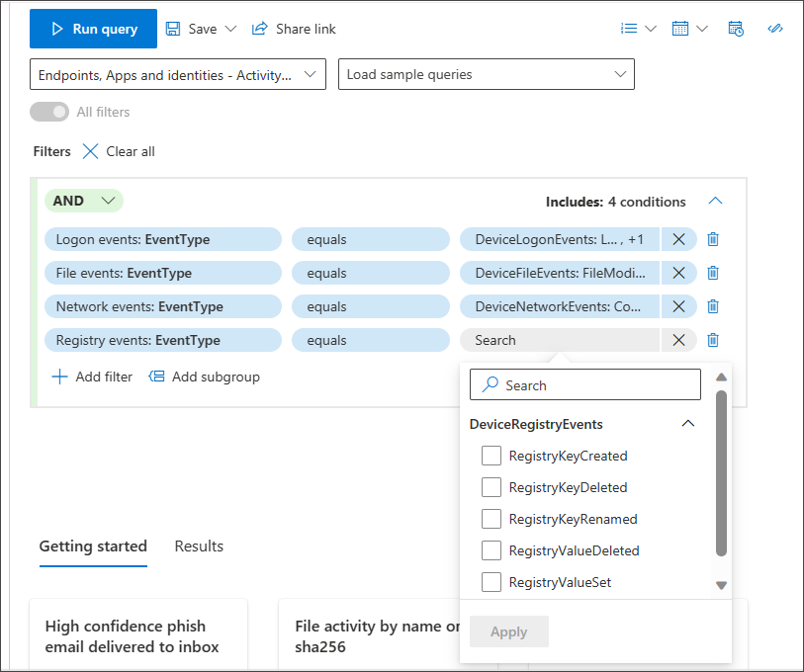Click the Clear all filters X icon
This screenshot has height=672, width=804.
[x=91, y=151]
